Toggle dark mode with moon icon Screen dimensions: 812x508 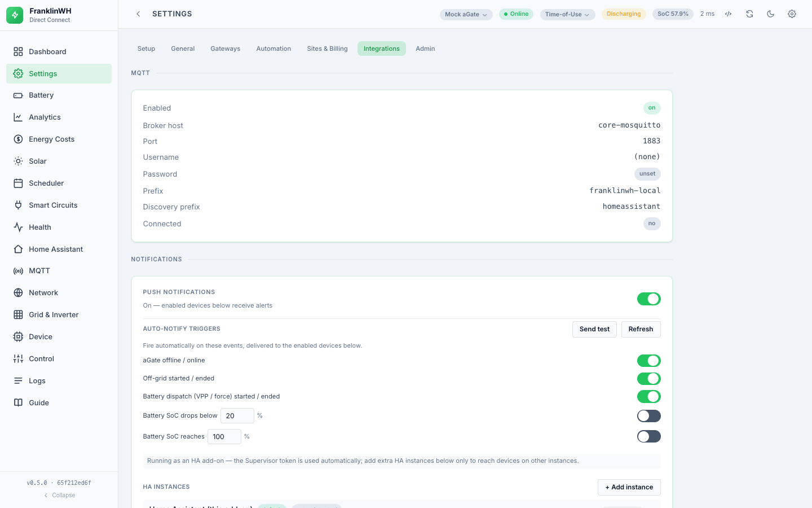coord(771,14)
